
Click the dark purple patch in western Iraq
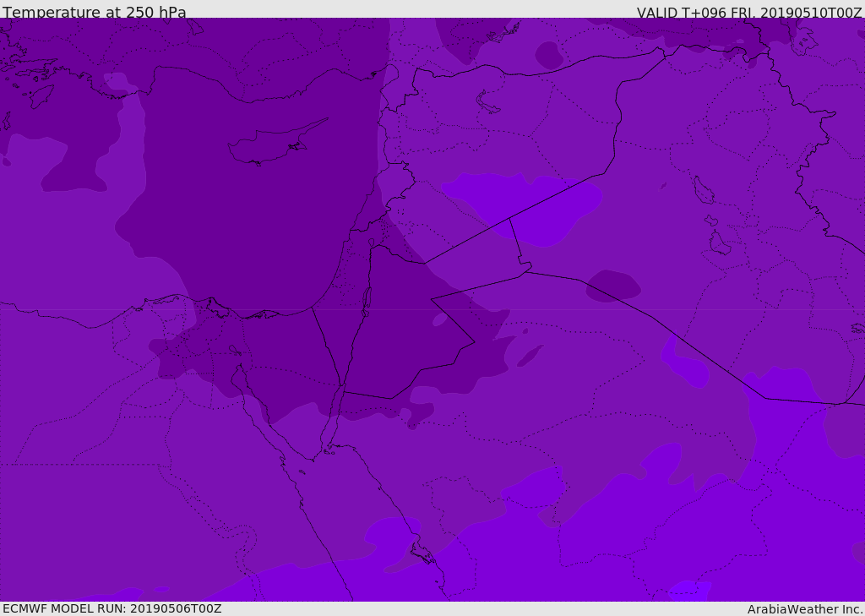coord(613,286)
